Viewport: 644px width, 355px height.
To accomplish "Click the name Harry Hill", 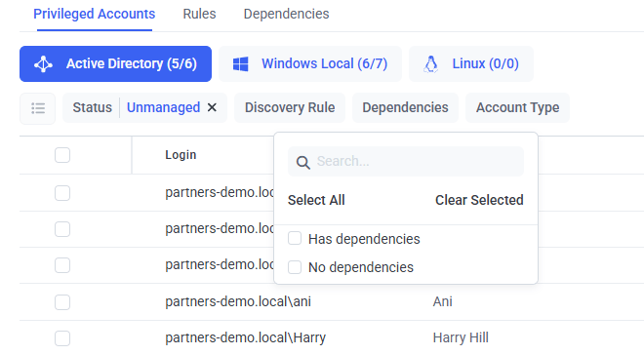I will (x=461, y=338).
